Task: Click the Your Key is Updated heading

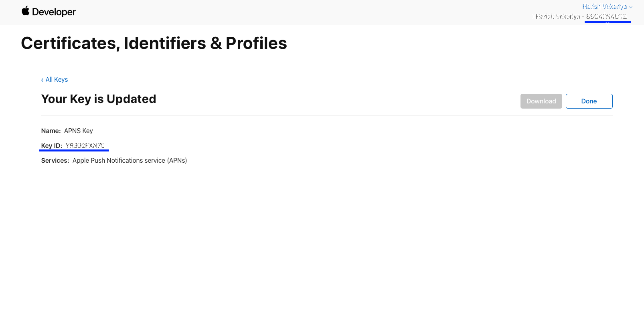Action: click(x=99, y=99)
